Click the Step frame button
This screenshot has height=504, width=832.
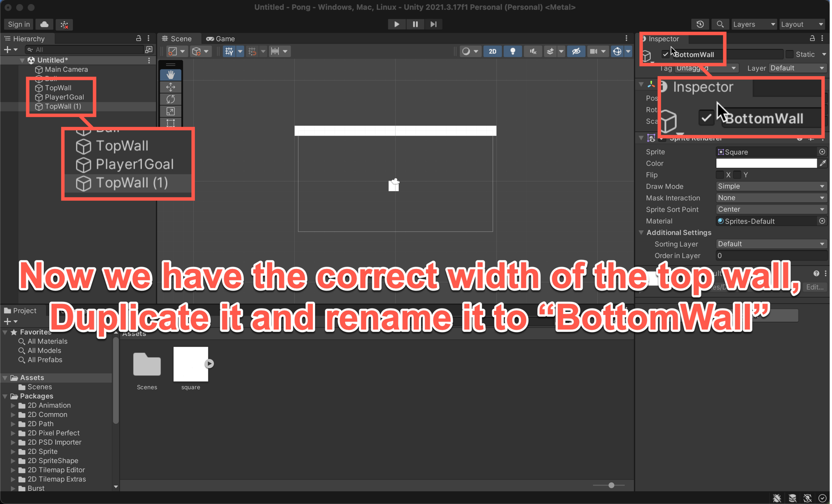click(x=433, y=24)
